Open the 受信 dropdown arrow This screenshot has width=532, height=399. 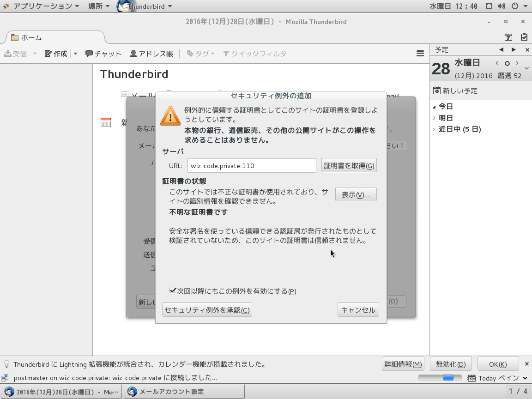click(35, 54)
